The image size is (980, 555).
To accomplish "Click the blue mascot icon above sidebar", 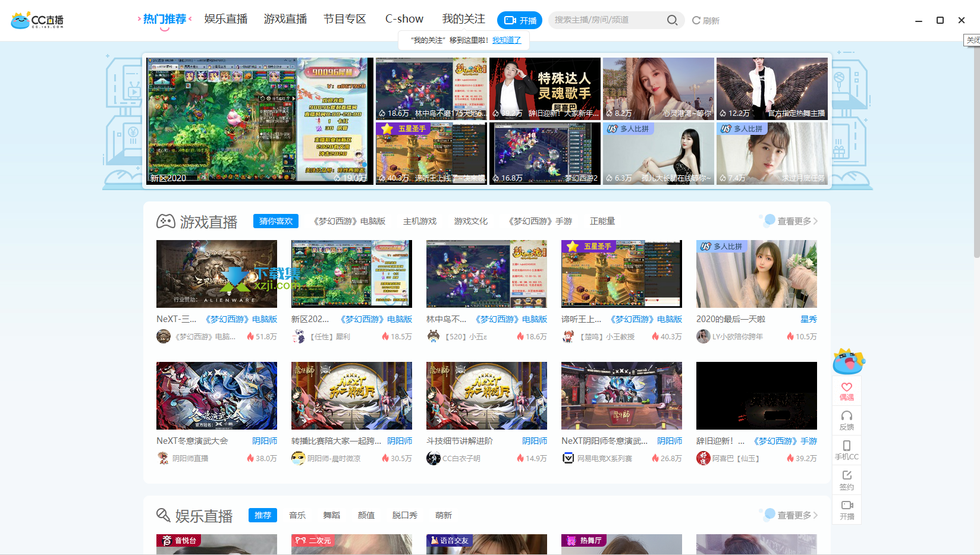I will [849, 361].
